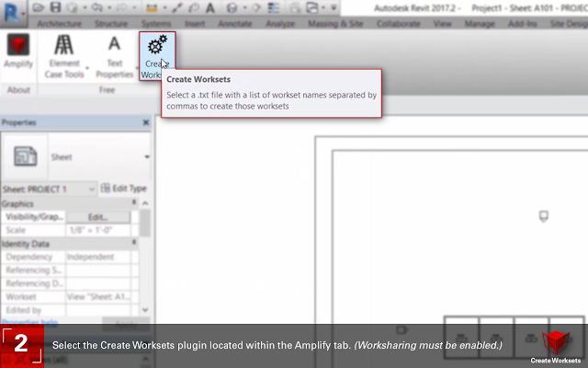Click the Edit Type button
The width and height of the screenshot is (588, 368).
tap(123, 188)
